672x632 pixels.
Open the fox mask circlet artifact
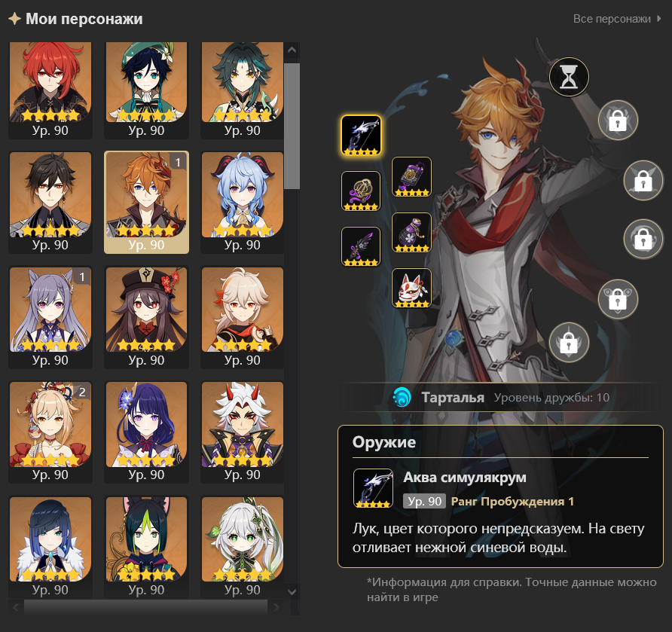coord(411,288)
